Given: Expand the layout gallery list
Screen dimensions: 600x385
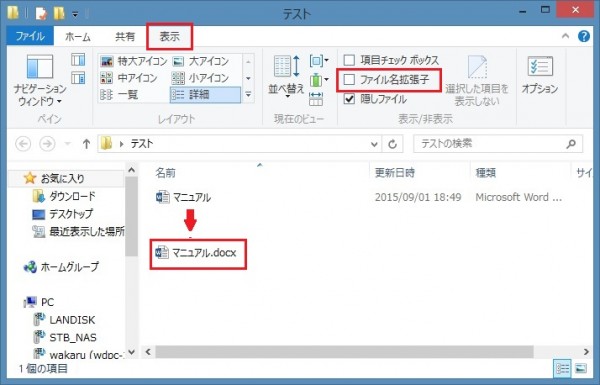Looking at the screenshot, I should pos(248,95).
